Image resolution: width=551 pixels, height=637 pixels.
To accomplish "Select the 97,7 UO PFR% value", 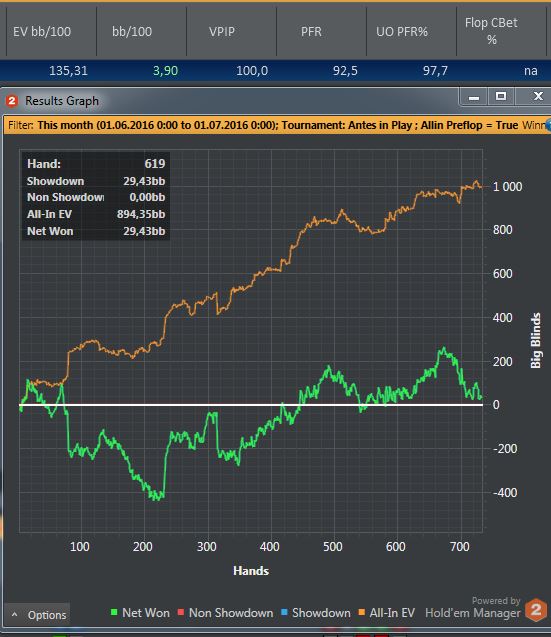I will point(435,71).
